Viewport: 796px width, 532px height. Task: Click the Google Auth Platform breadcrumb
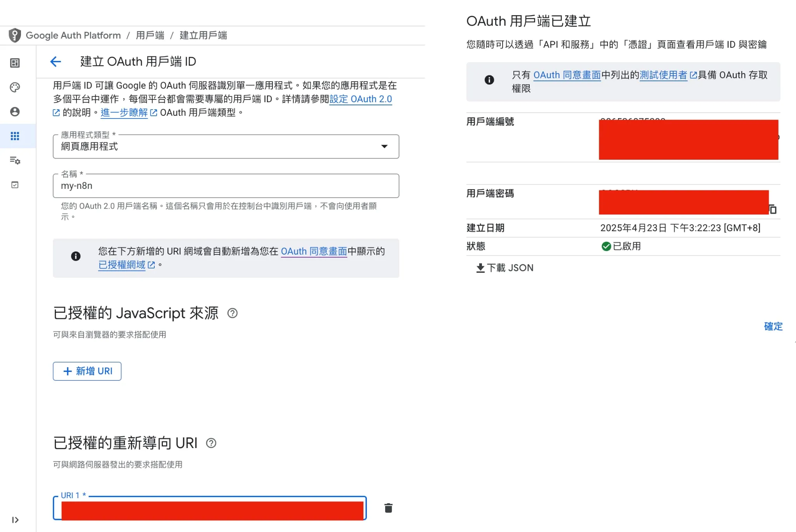tap(73, 35)
